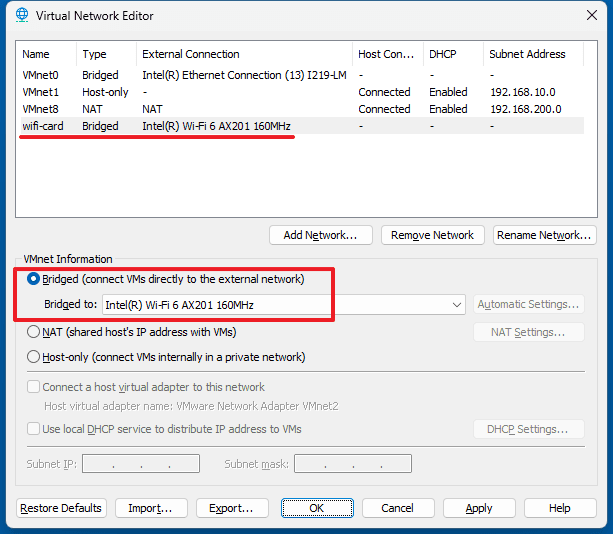This screenshot has height=534, width=613.
Task: Open the Rename Network dialog
Action: tap(545, 235)
